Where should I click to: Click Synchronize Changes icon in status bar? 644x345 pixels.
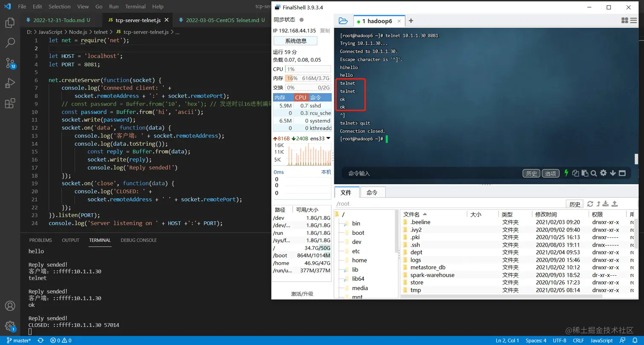40,340
